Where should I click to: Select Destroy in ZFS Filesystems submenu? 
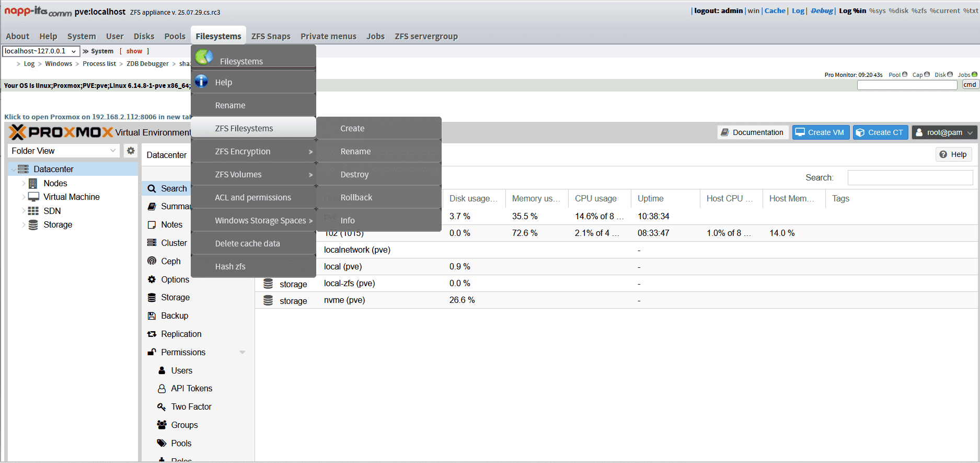pyautogui.click(x=379, y=174)
